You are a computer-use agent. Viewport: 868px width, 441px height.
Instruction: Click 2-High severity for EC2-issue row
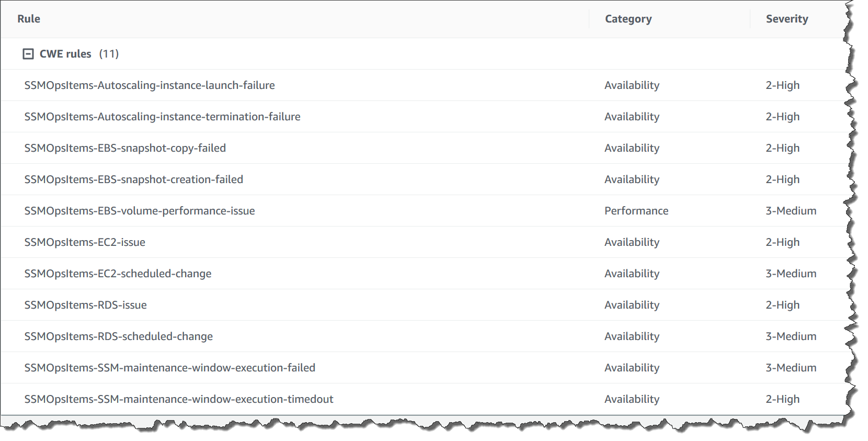782,242
